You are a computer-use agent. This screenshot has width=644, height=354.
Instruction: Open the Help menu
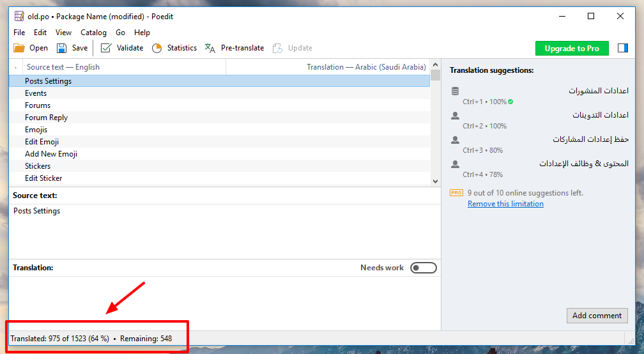pos(142,33)
